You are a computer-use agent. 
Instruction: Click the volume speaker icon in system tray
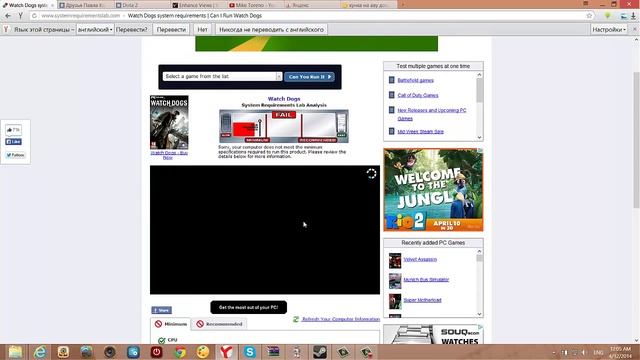pos(584,352)
